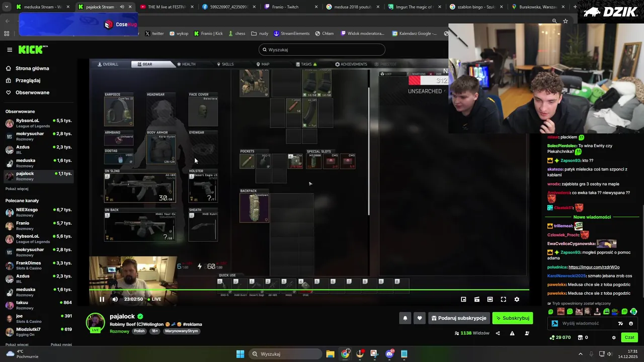
Task: Open FrankDimes recommended channel
Action: (x=38, y=265)
